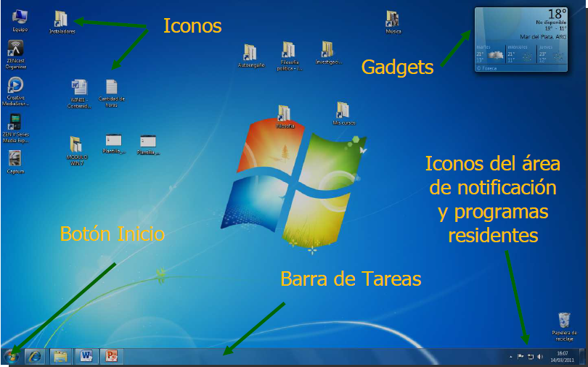Open the volume control in system tray
The width and height of the screenshot is (588, 367).
point(539,357)
